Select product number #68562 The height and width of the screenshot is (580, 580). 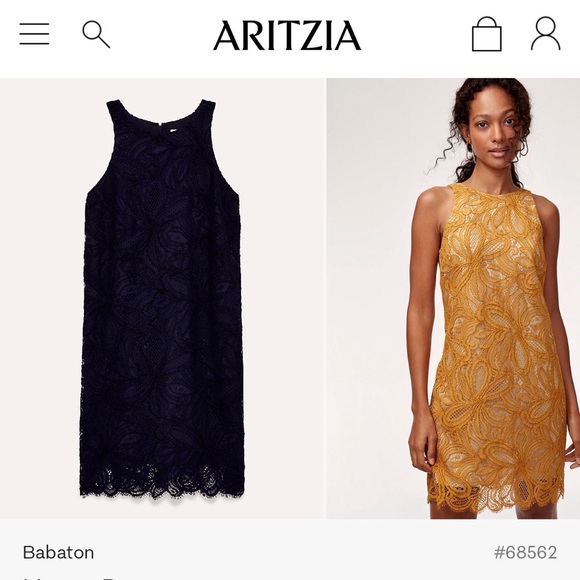coord(526,553)
